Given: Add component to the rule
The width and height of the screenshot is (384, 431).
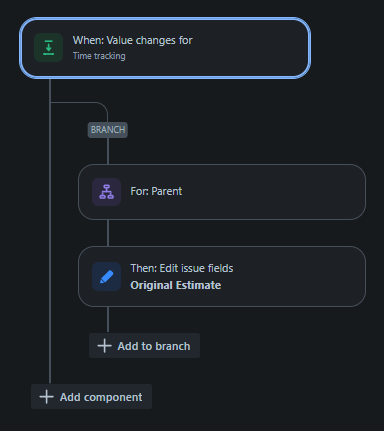Looking at the screenshot, I should tap(91, 397).
